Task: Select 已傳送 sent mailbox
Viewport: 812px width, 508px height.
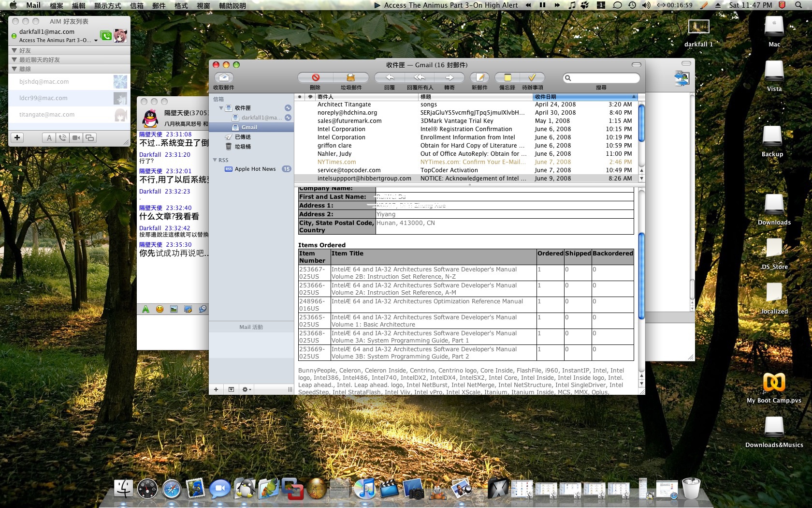Action: (x=251, y=137)
